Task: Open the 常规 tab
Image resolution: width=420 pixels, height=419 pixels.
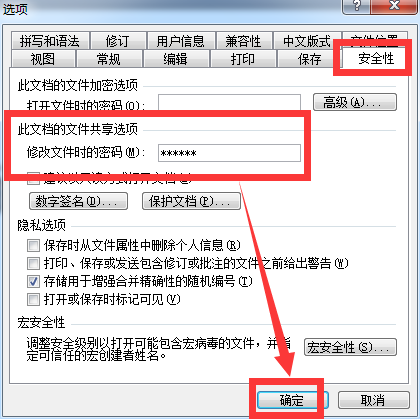Action: pyautogui.click(x=109, y=59)
